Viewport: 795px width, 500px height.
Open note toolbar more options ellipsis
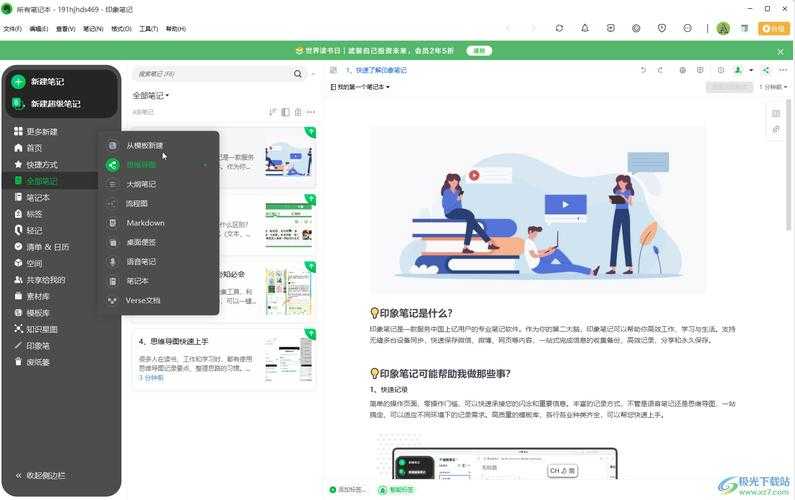[x=783, y=70]
